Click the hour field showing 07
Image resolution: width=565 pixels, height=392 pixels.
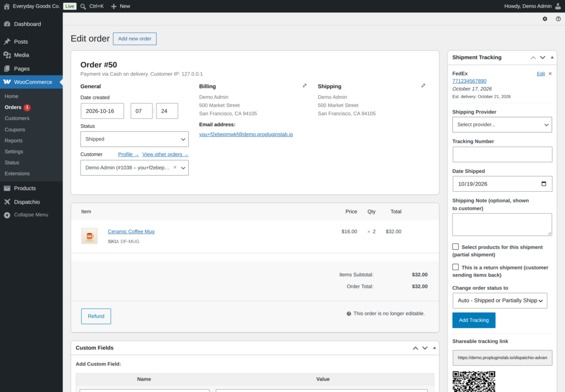(142, 111)
